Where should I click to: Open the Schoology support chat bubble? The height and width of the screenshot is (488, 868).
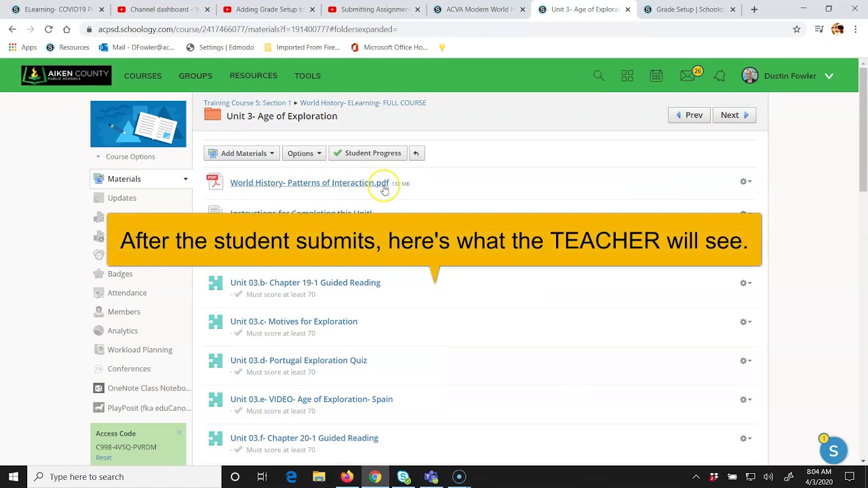[833, 451]
